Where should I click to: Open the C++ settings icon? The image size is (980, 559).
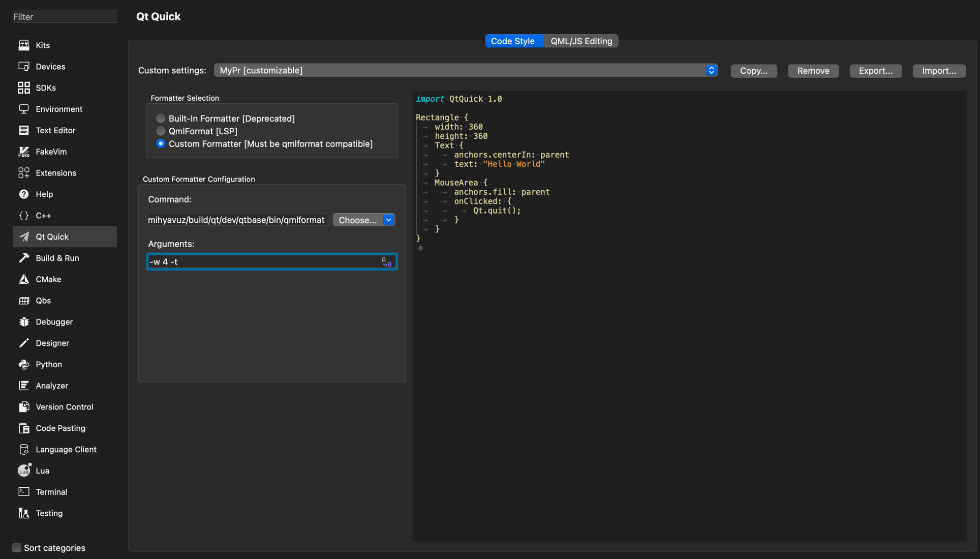(24, 215)
